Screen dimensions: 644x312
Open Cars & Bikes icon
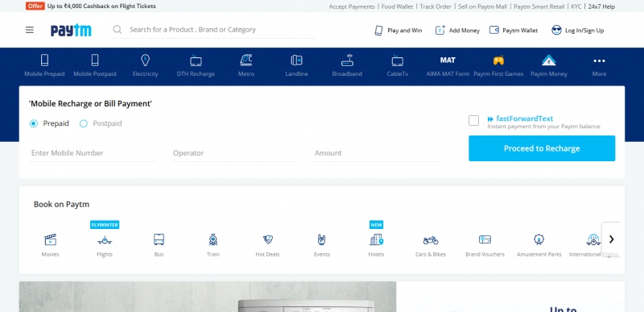(x=431, y=239)
